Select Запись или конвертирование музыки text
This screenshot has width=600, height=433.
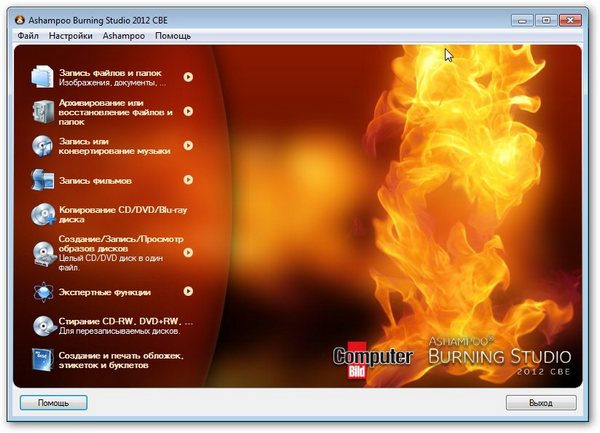[114, 146]
